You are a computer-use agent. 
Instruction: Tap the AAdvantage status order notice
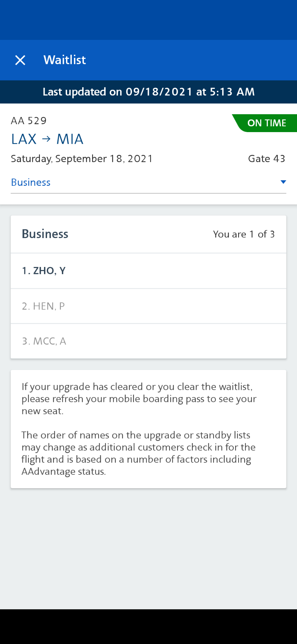139,453
